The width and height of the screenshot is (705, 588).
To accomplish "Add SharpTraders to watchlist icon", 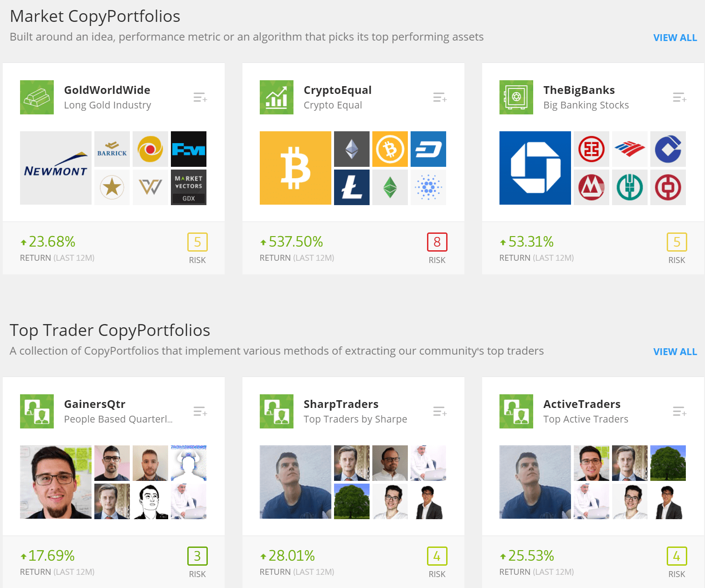I will (x=440, y=412).
